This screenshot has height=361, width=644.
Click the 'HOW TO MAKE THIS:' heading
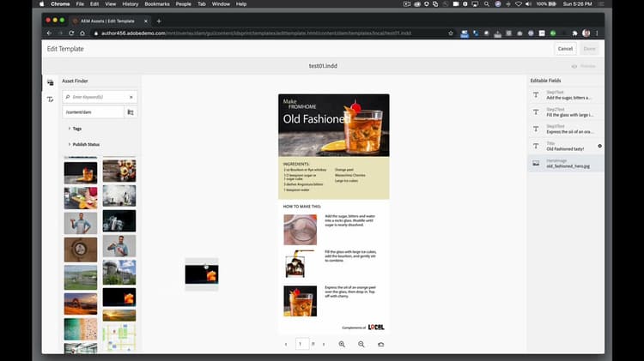[x=302, y=207]
